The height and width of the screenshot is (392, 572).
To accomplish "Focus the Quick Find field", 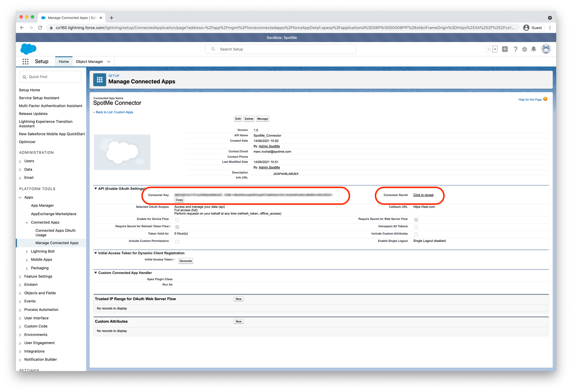I will tap(50, 77).
